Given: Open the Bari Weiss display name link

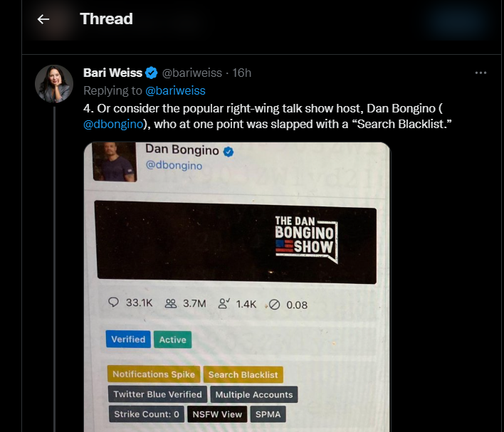Looking at the screenshot, I should 112,73.
